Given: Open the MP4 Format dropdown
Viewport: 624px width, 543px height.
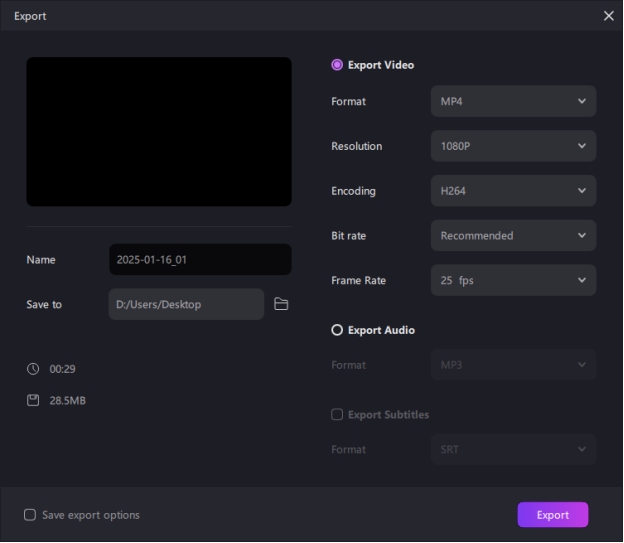Looking at the screenshot, I should pos(513,101).
